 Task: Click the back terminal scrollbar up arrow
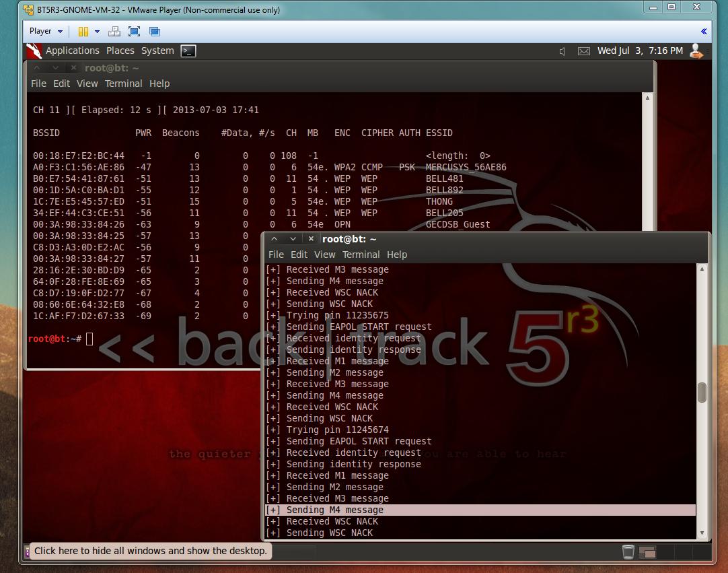point(648,98)
